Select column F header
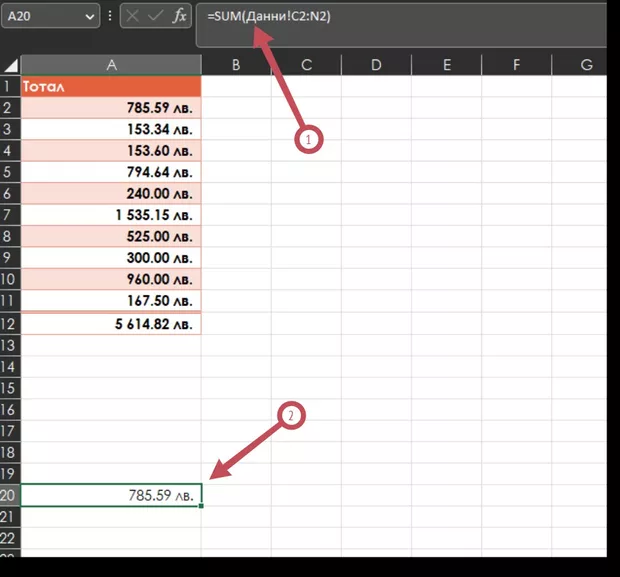Image resolution: width=620 pixels, height=577 pixels. click(516, 65)
